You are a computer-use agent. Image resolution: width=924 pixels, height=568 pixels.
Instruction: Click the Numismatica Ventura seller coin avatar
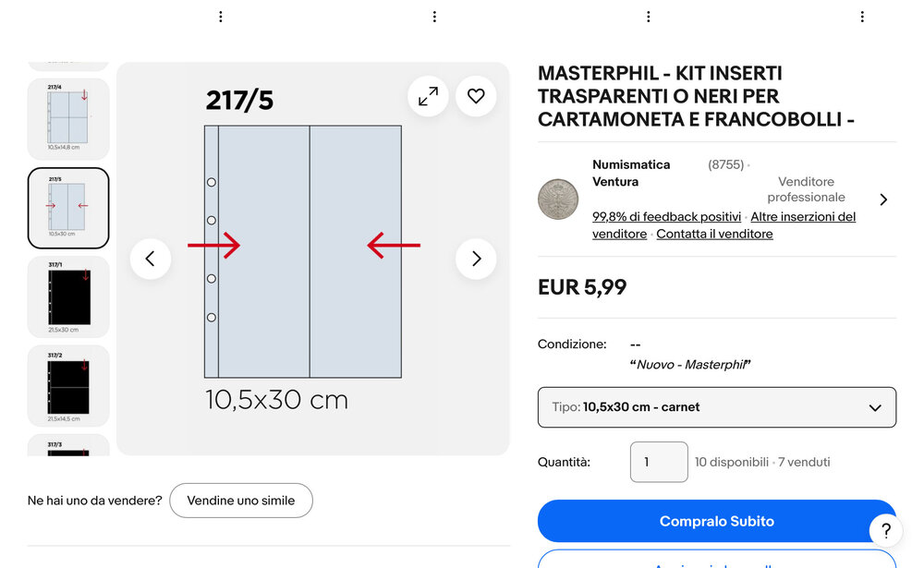(x=558, y=199)
